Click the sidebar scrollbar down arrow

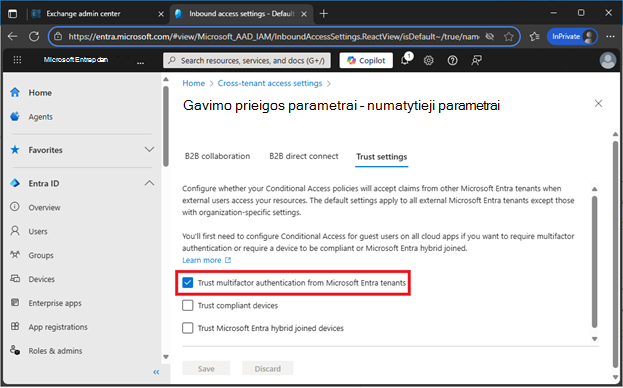click(x=166, y=357)
